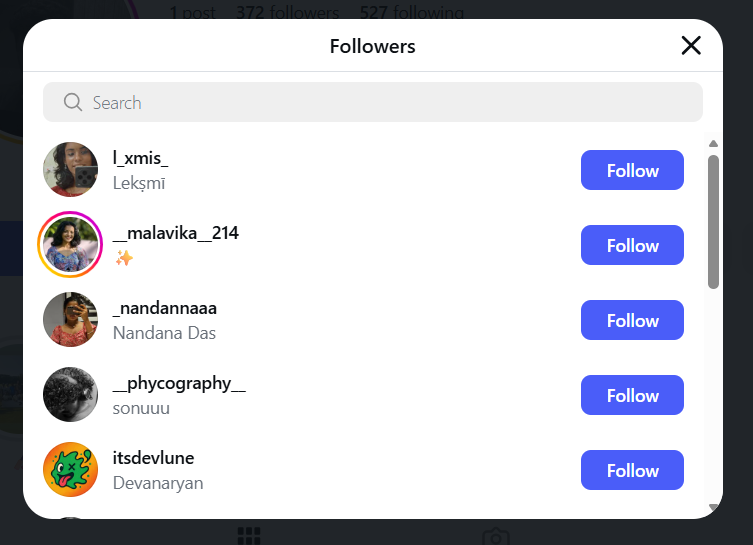This screenshot has width=753, height=545.
Task: Click the scrollbar down arrow
Action: point(713,508)
